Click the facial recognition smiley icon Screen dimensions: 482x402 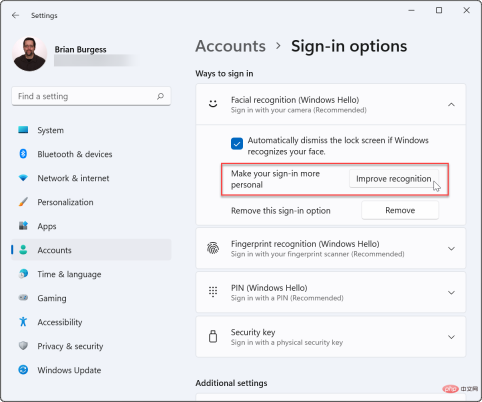click(x=213, y=104)
